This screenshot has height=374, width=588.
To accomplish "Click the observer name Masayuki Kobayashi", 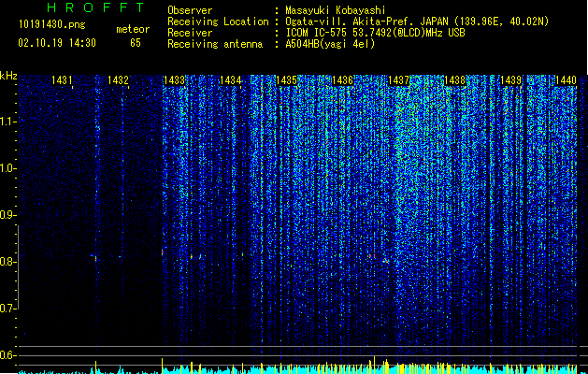I will click(336, 10).
